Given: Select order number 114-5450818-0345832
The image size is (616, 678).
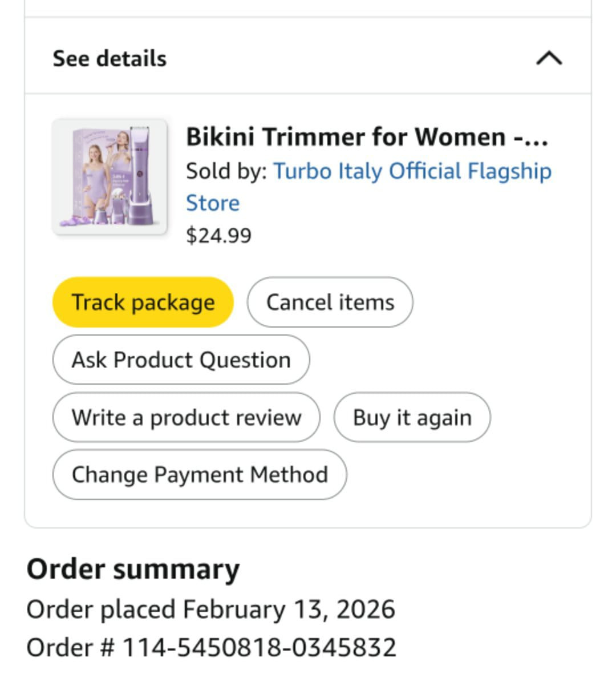Looking at the screenshot, I should click(260, 647).
